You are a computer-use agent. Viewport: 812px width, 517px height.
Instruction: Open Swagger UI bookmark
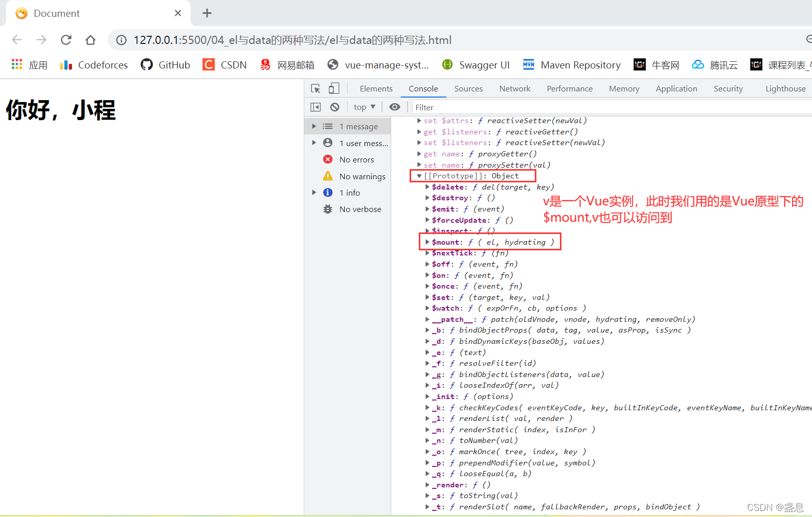(476, 65)
